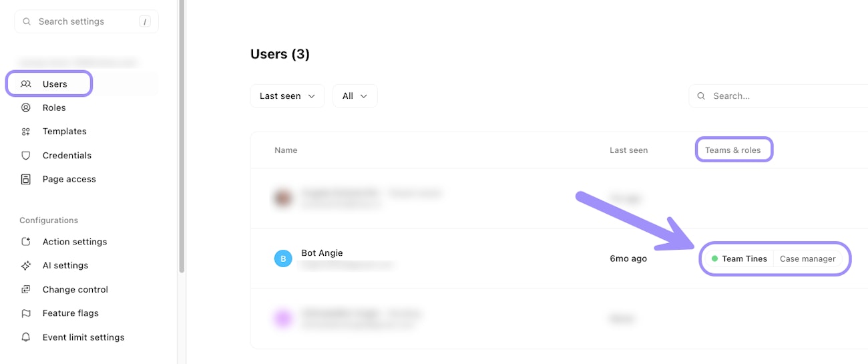Click the Event limit settings bell icon
Viewport: 868px width, 364px height.
26,337
